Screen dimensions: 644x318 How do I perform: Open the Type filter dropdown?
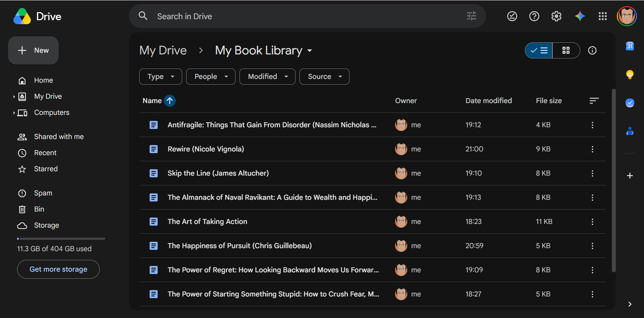click(160, 77)
